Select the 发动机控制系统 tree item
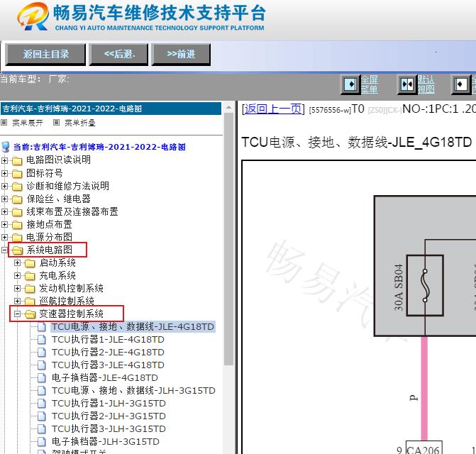The width and height of the screenshot is (476, 454). 72,288
